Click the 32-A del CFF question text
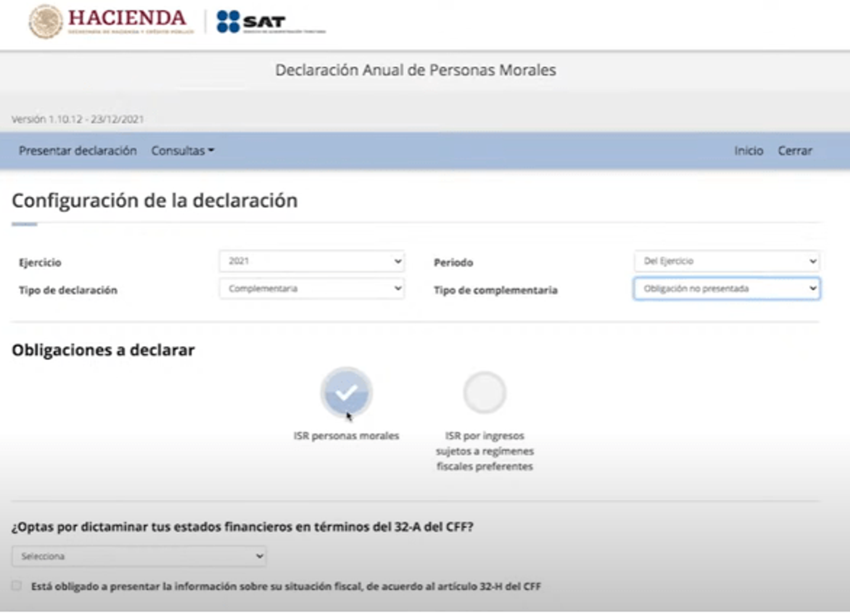The height and width of the screenshot is (616, 850). [x=242, y=527]
